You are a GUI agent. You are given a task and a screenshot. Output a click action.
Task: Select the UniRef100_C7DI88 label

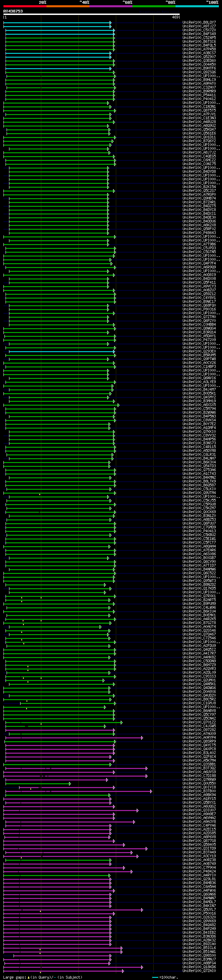[199, 776]
